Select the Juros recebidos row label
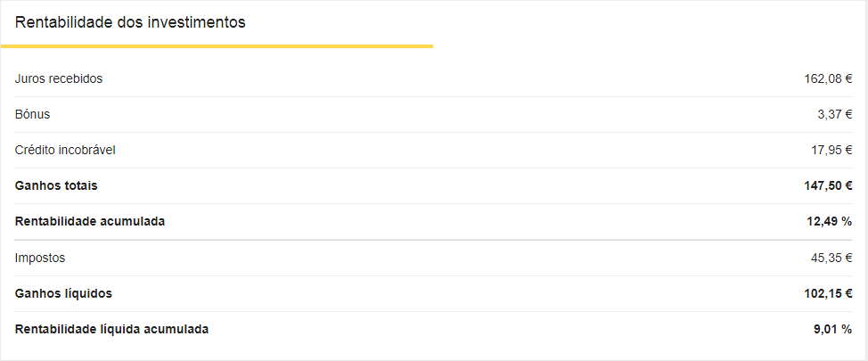Image resolution: width=868 pixels, height=361 pixels. 59,78
